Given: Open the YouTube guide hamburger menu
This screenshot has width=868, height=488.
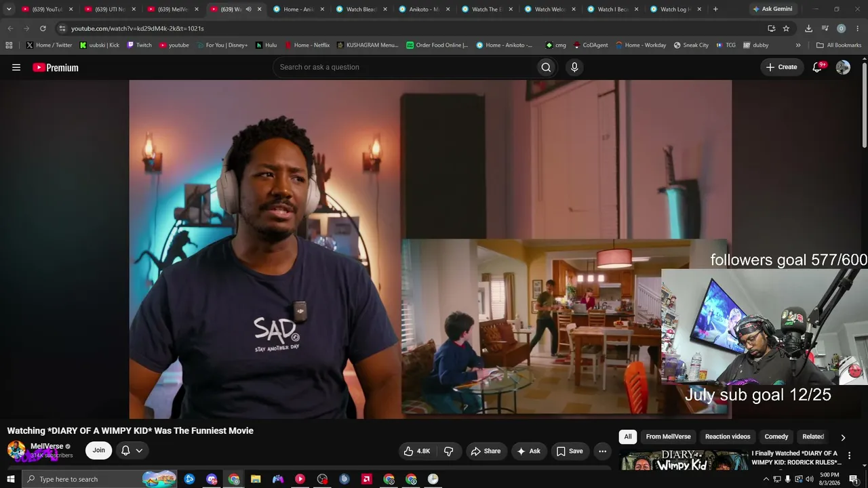Looking at the screenshot, I should click(16, 67).
